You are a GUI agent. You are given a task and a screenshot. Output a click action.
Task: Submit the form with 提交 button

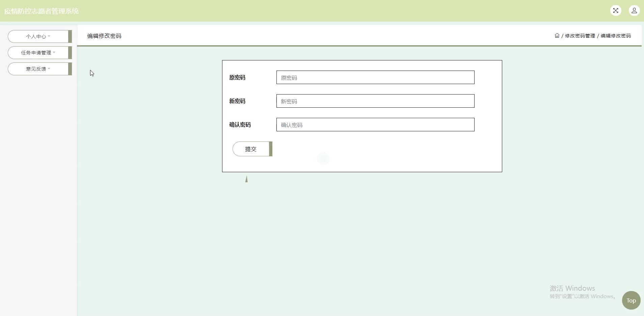[252, 149]
